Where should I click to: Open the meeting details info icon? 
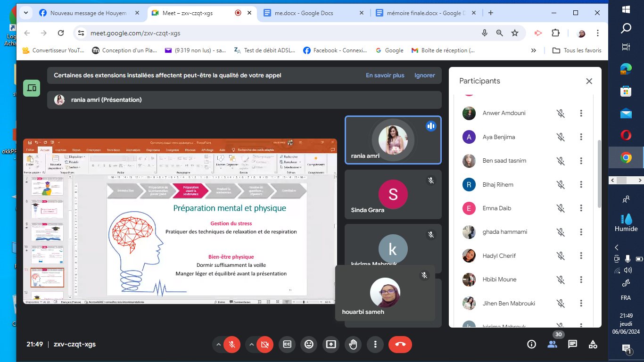coord(531,344)
